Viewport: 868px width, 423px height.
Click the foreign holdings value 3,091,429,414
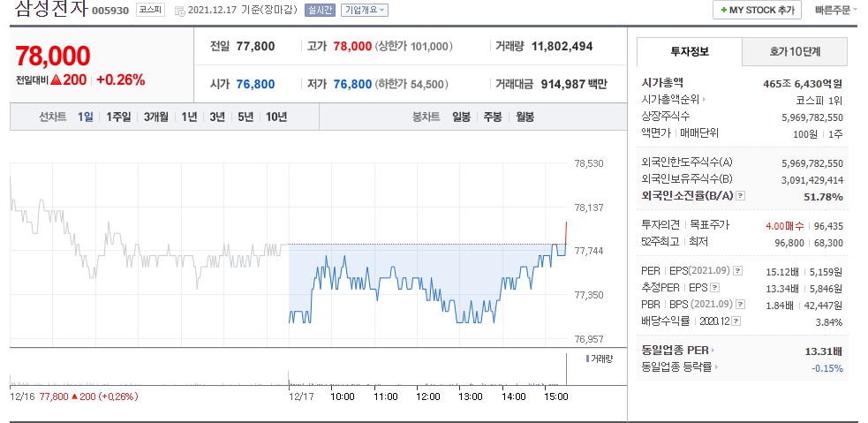(812, 180)
